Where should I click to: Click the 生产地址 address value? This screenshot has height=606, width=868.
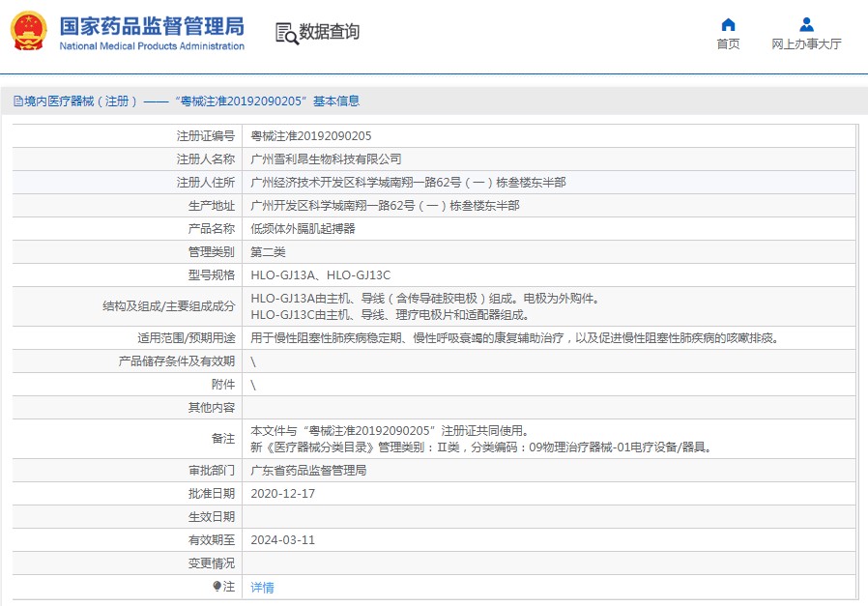pos(386,206)
